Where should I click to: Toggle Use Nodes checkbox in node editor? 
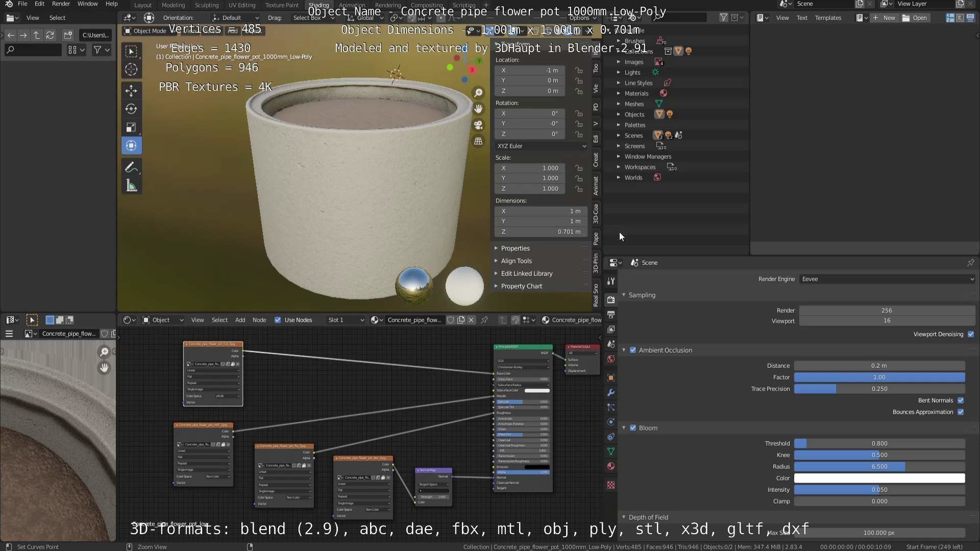coord(278,320)
